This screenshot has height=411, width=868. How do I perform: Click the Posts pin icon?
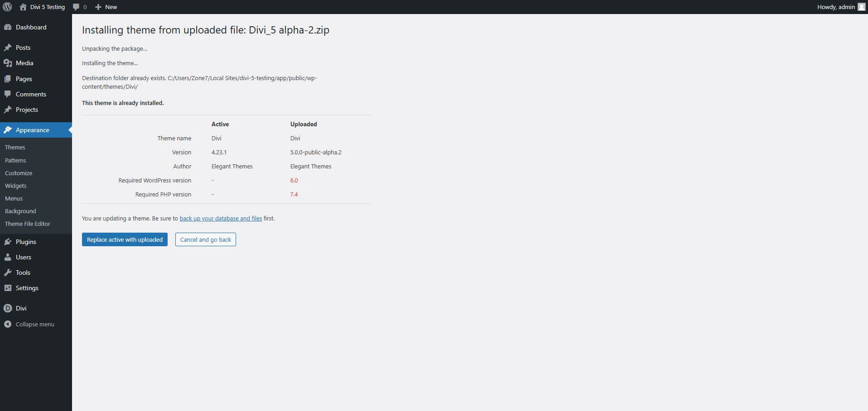8,48
